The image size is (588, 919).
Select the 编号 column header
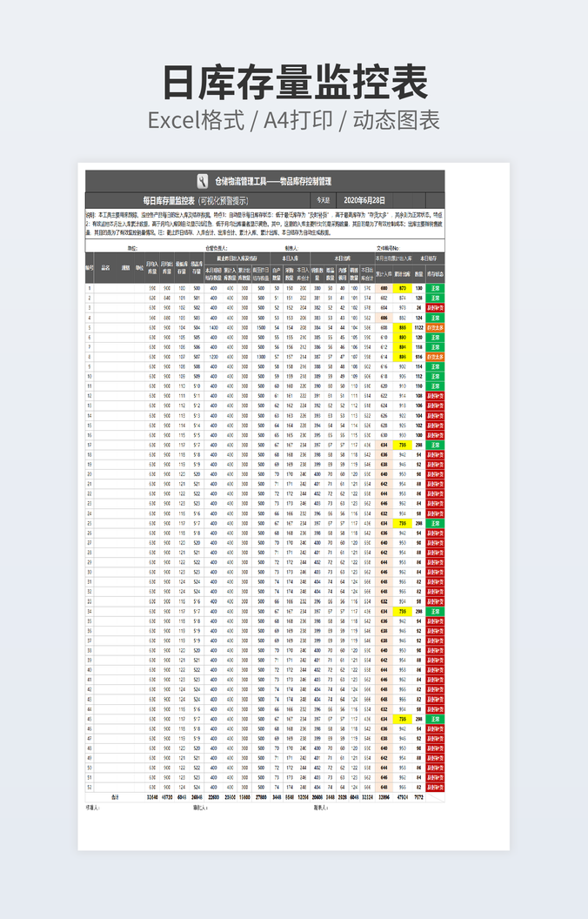[90, 268]
